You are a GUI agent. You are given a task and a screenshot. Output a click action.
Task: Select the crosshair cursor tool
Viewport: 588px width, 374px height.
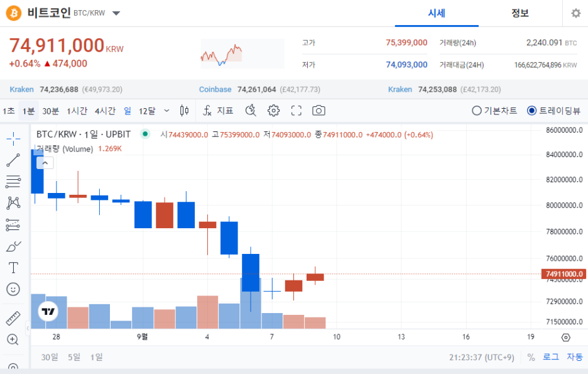(x=13, y=139)
